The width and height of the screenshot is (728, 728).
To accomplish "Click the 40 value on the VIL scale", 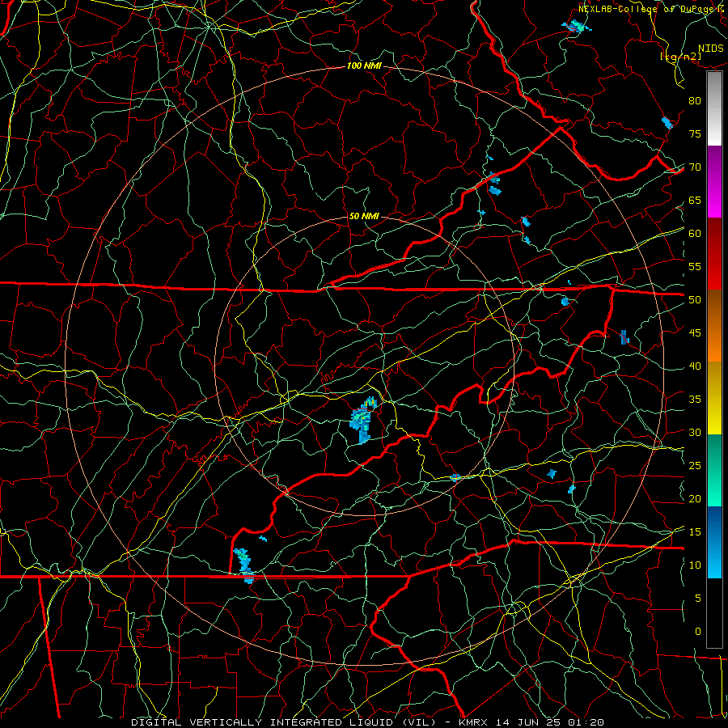I will [x=695, y=366].
